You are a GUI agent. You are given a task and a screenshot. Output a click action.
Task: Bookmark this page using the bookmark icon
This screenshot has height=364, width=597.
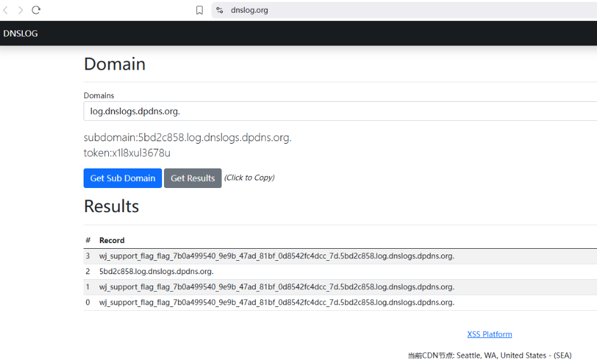click(199, 10)
